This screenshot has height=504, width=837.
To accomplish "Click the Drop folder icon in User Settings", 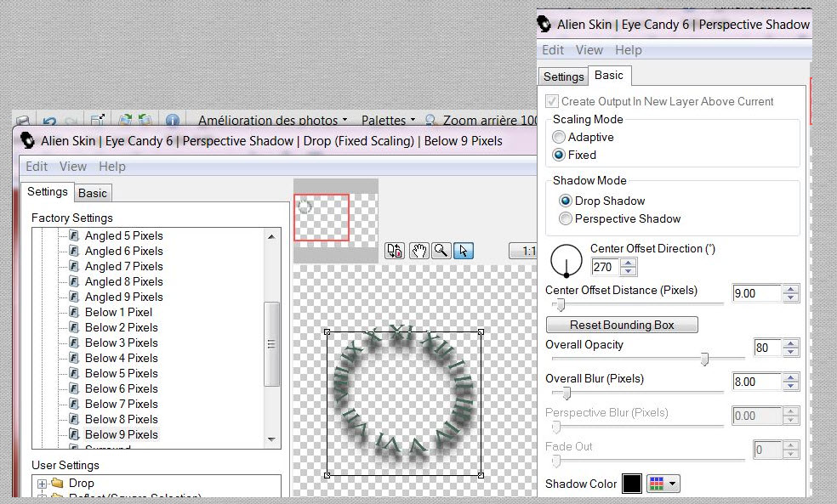I will pos(57,484).
